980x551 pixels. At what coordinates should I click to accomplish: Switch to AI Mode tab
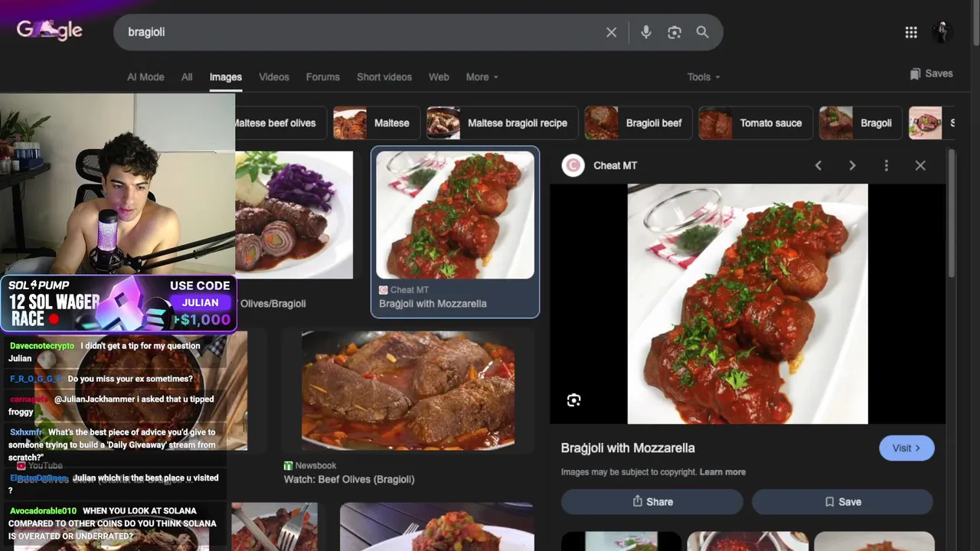pos(145,77)
